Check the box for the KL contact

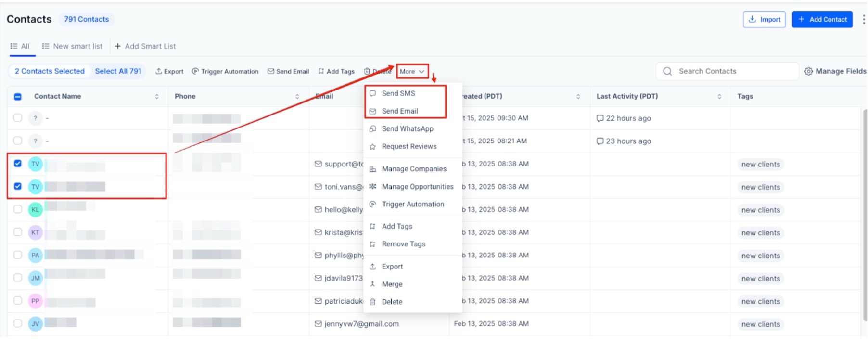(18, 209)
